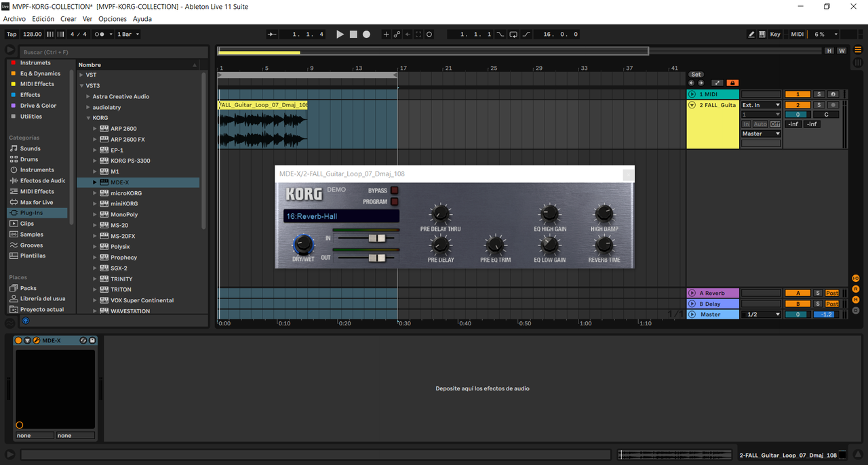868x465 pixels.
Task: Open the Edición menu
Action: pos(43,19)
